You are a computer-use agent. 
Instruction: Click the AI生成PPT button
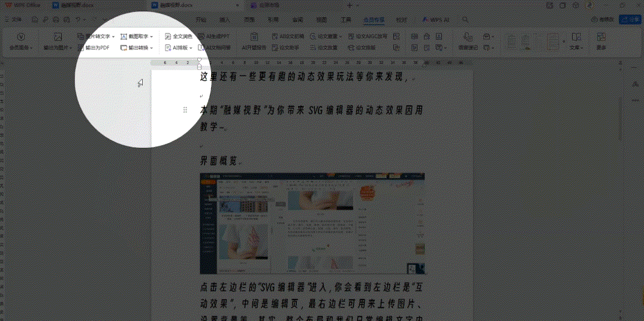[214, 37]
